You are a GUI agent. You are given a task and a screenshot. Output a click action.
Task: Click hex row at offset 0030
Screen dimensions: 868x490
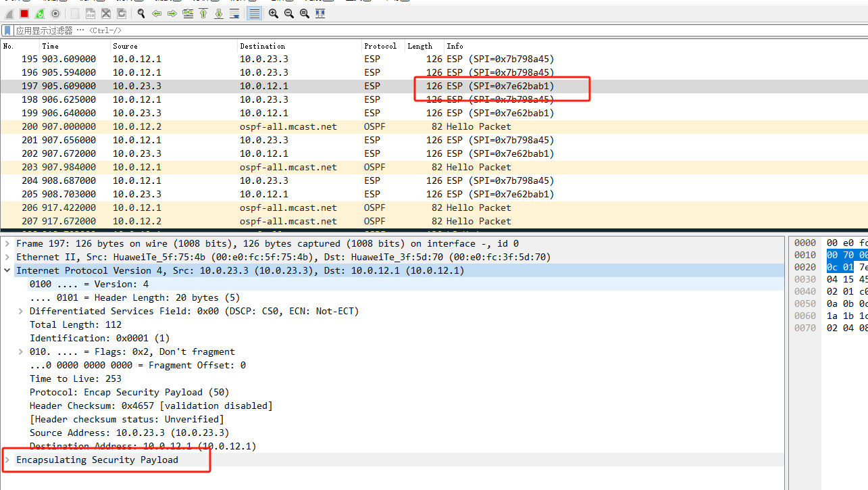pyautogui.click(x=829, y=279)
